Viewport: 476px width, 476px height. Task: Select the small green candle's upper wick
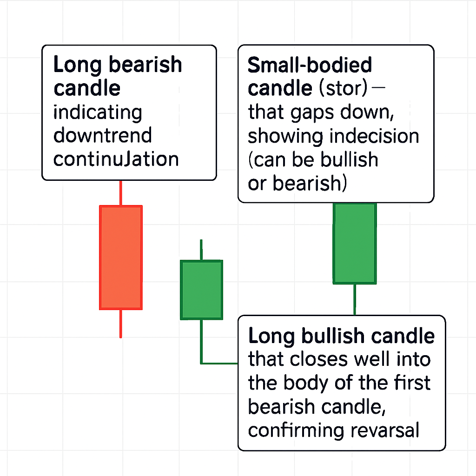point(201,250)
